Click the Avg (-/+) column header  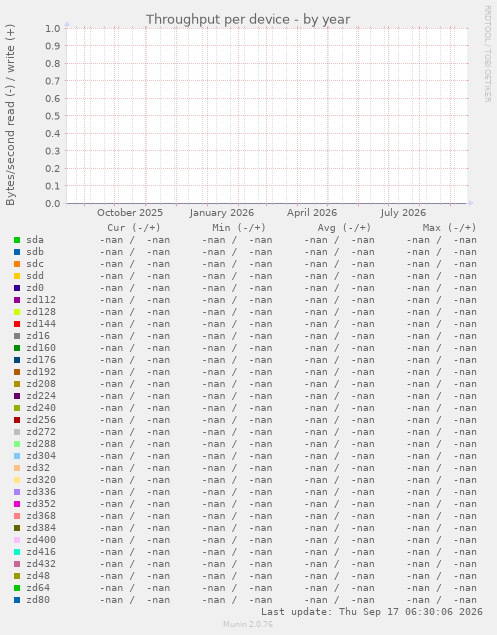pos(344,228)
